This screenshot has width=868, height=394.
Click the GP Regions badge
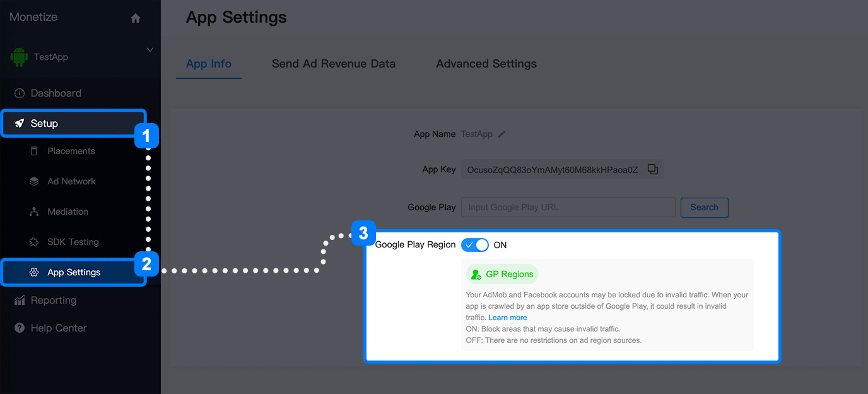point(502,274)
